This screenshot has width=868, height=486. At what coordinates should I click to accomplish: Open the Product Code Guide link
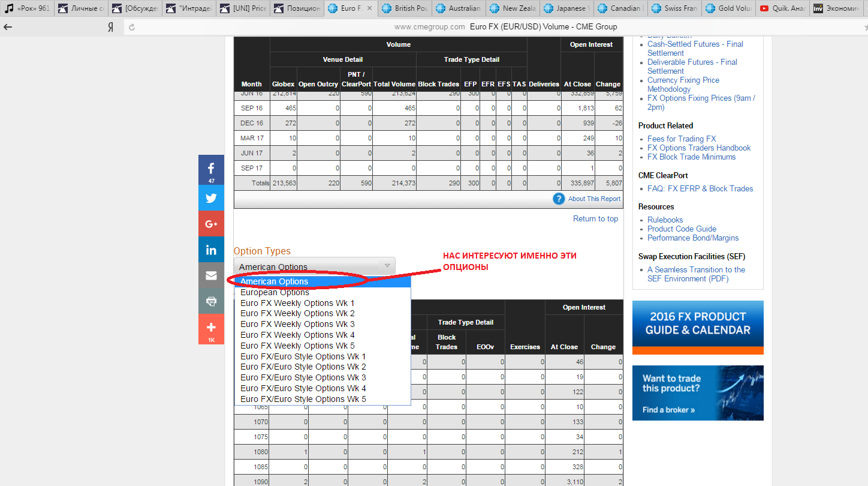pyautogui.click(x=682, y=229)
